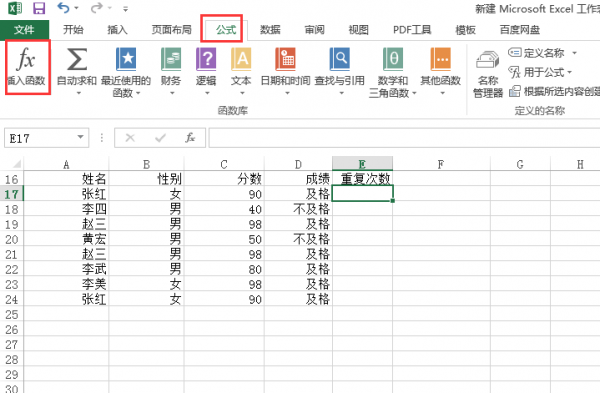Open Math and Trig (数学和三角函数) functions

pyautogui.click(x=393, y=71)
